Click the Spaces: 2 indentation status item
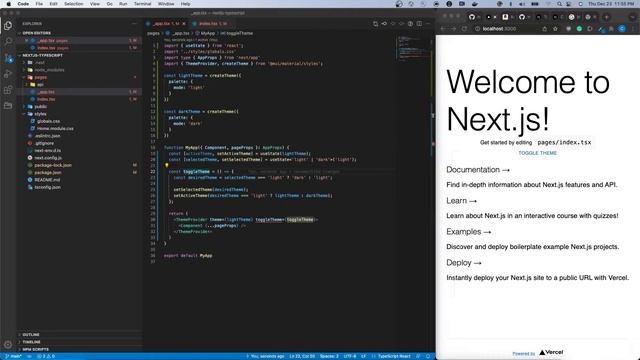The height and width of the screenshot is (360, 640). [329, 356]
